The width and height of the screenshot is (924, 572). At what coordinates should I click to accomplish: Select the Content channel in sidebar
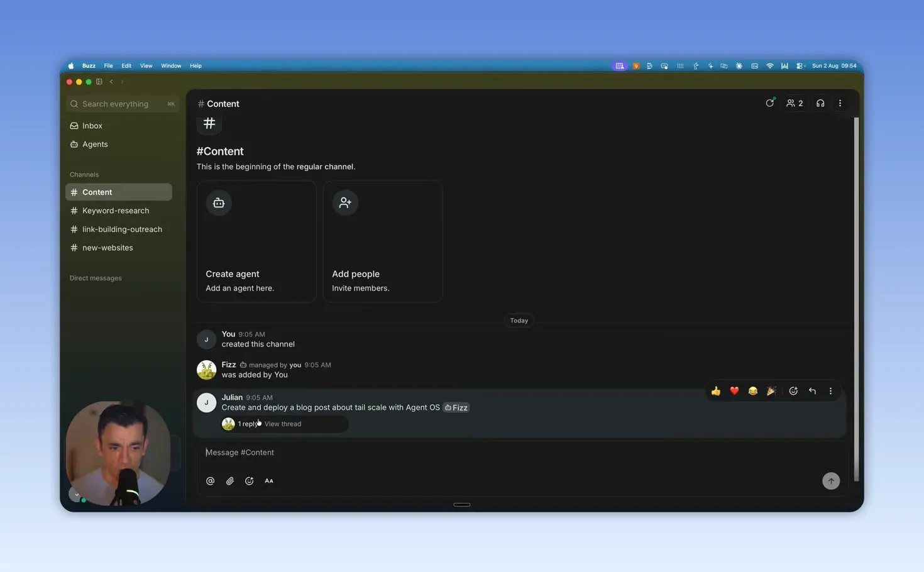click(119, 192)
